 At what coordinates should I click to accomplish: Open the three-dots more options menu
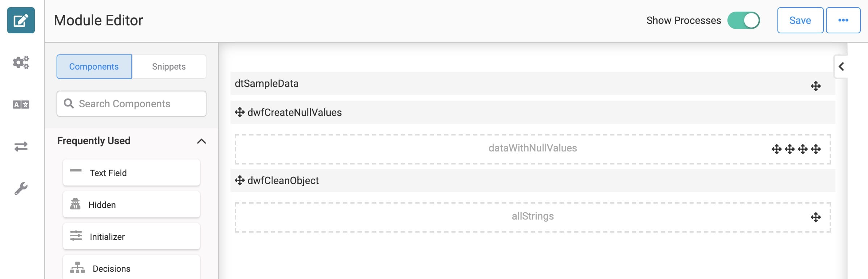coord(843,20)
